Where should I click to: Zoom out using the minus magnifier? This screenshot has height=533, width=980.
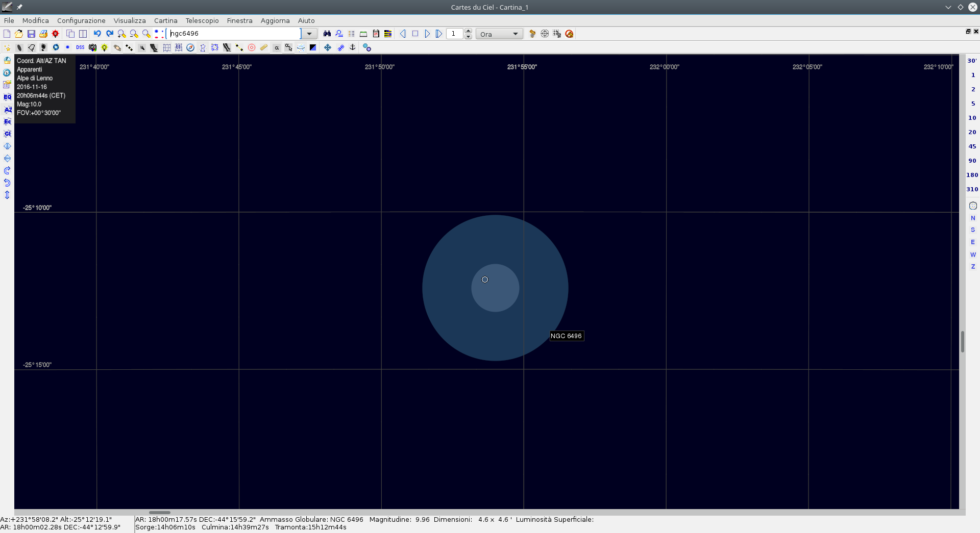click(x=134, y=34)
